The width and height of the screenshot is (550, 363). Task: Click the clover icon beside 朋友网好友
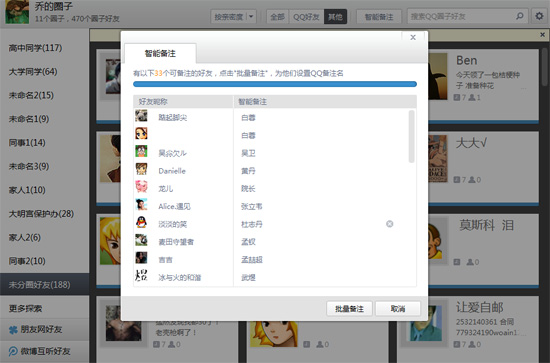[13, 330]
